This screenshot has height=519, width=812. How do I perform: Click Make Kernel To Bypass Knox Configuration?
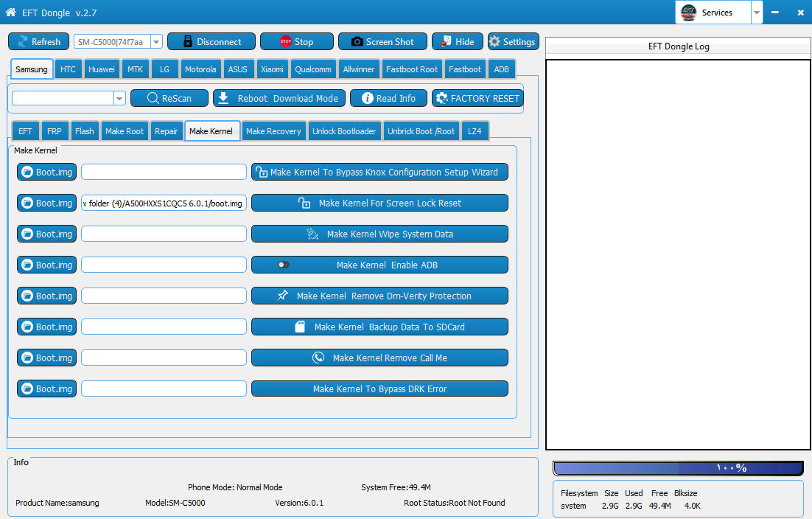pyautogui.click(x=379, y=172)
